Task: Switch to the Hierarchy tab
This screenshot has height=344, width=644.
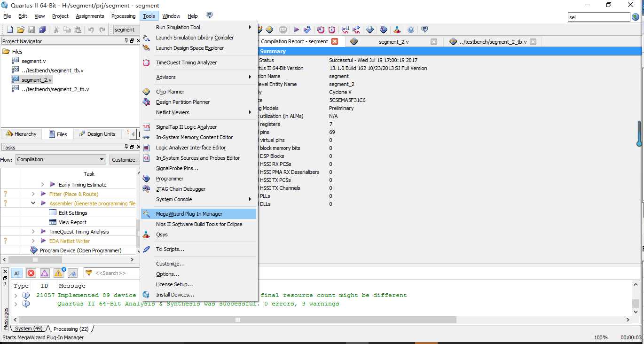Action: coord(21,134)
